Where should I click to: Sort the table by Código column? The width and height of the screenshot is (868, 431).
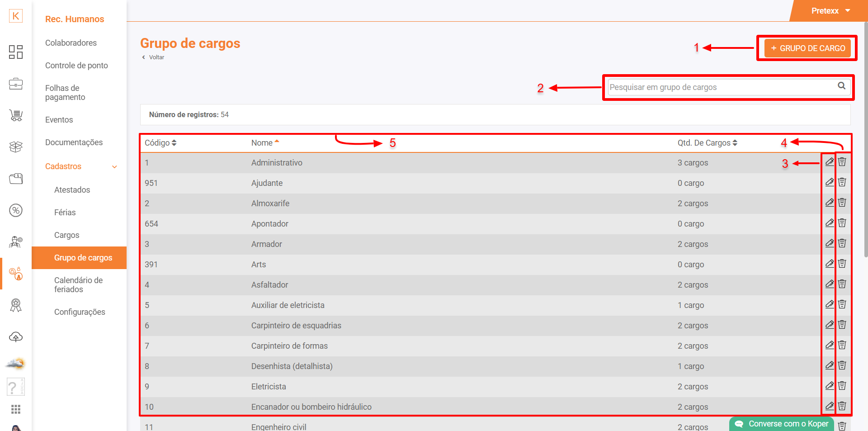(160, 143)
